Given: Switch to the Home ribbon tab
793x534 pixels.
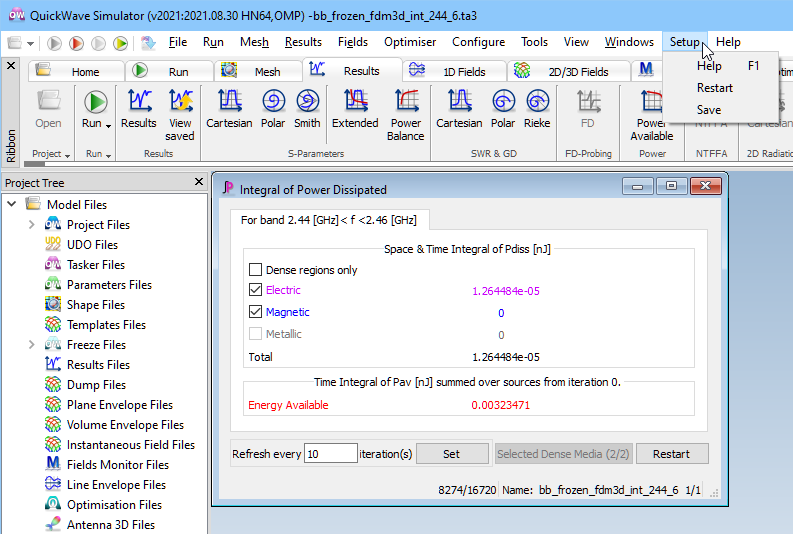Looking at the screenshot, I should pos(76,71).
